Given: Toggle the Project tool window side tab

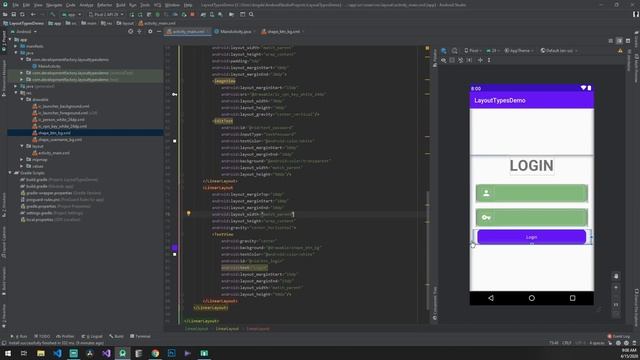Looking at the screenshot, I should [4, 41].
